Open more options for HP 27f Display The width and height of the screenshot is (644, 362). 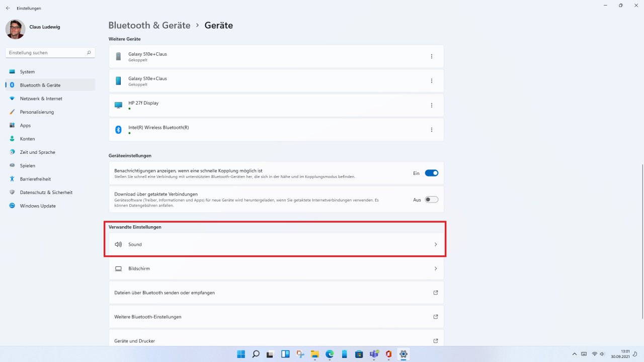[x=431, y=105]
